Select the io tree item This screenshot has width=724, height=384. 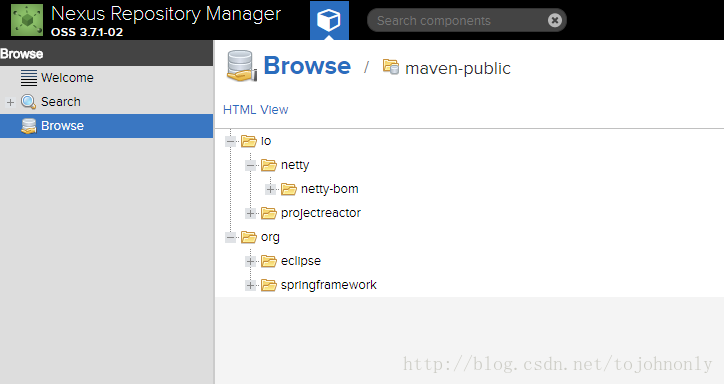(x=266, y=141)
